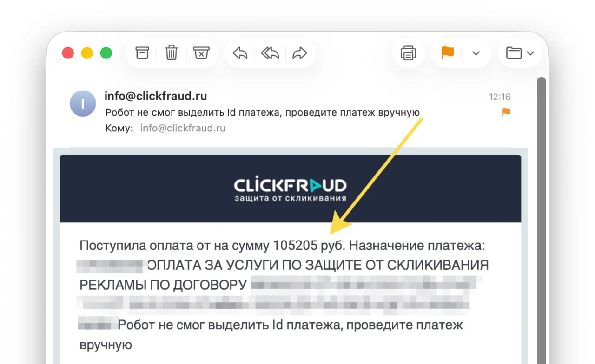
Task: Expand the move-to-folder dropdown
Action: 520,53
